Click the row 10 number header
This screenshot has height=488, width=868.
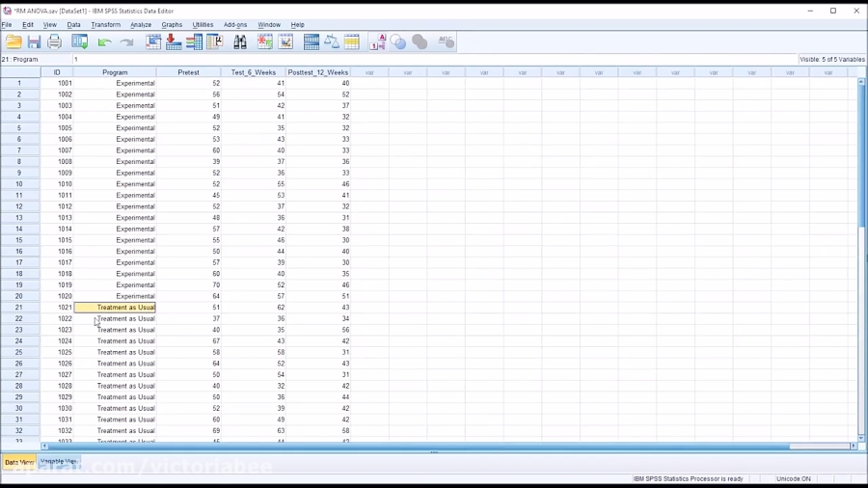(19, 184)
